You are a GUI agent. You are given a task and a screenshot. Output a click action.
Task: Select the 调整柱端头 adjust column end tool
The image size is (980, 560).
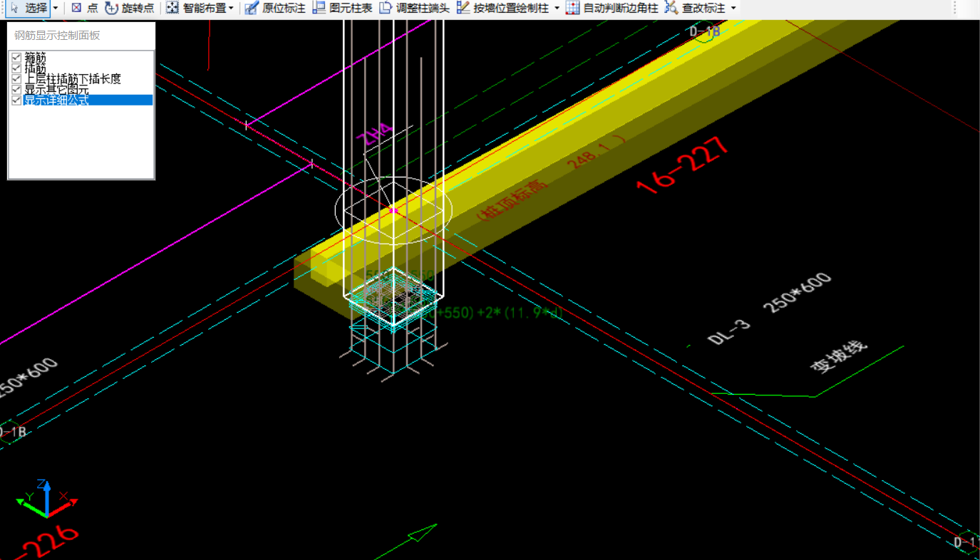pyautogui.click(x=414, y=8)
